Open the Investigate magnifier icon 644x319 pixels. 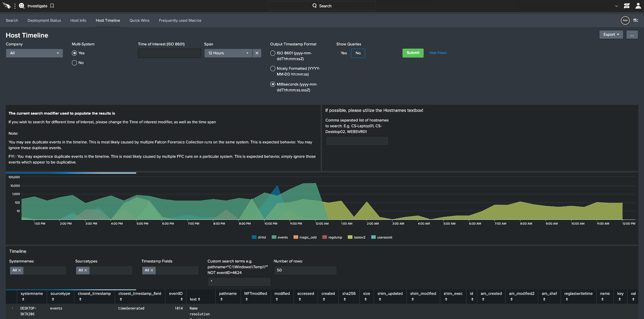click(21, 6)
